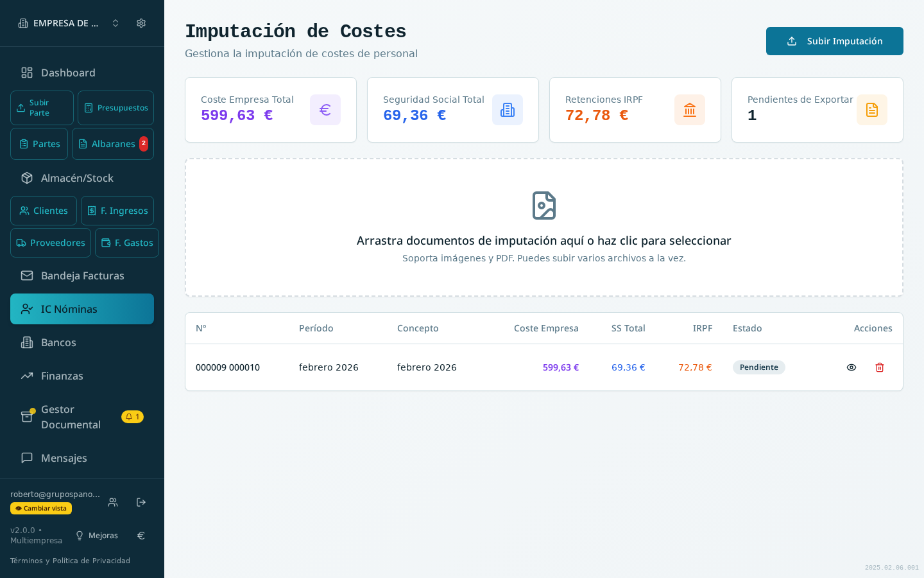Screen dimensions: 924x578
Task: Click the 72,78 € table cell
Action: pos(695,367)
